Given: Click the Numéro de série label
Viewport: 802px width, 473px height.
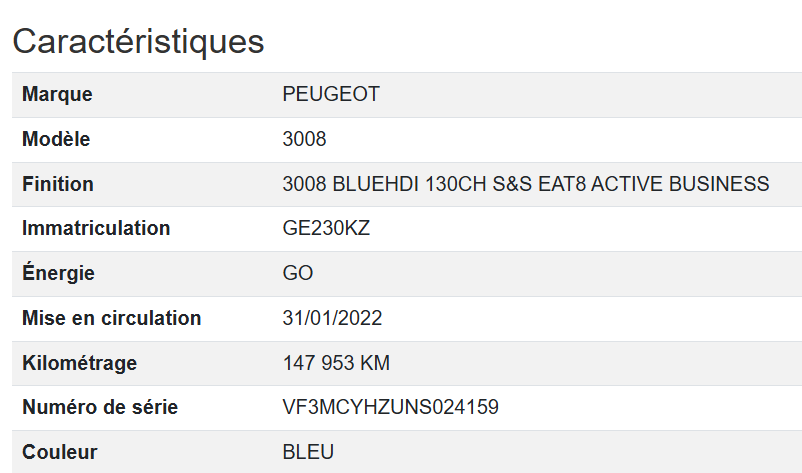Looking at the screenshot, I should (100, 407).
